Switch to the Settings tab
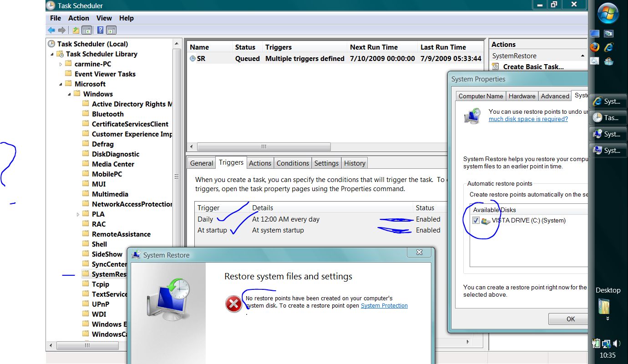This screenshot has width=628, height=364. click(x=326, y=163)
